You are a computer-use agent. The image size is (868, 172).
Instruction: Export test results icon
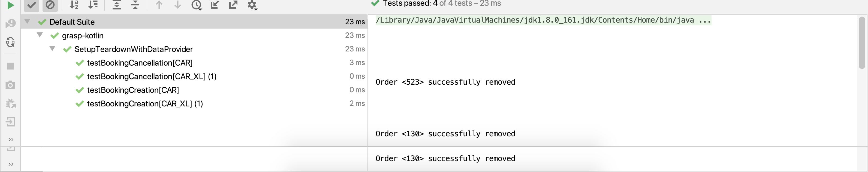pyautogui.click(x=233, y=5)
